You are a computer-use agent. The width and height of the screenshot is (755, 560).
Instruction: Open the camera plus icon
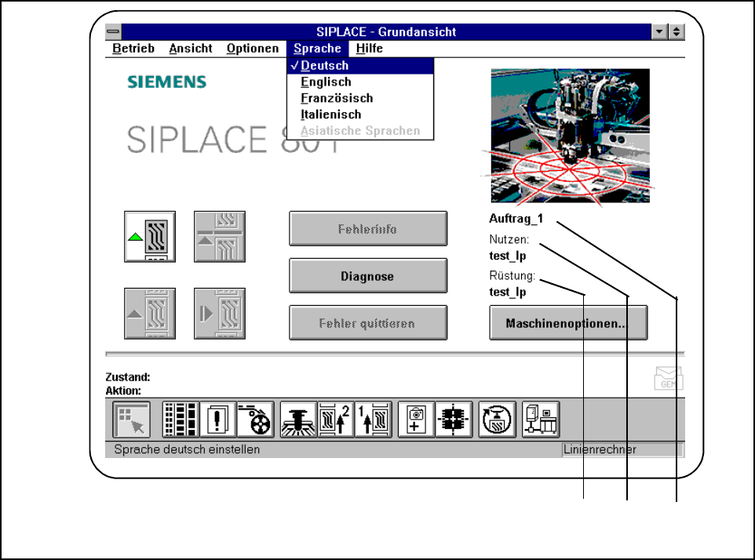coord(417,420)
